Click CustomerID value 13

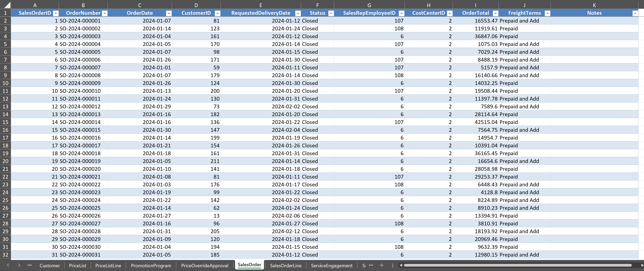pos(196,216)
